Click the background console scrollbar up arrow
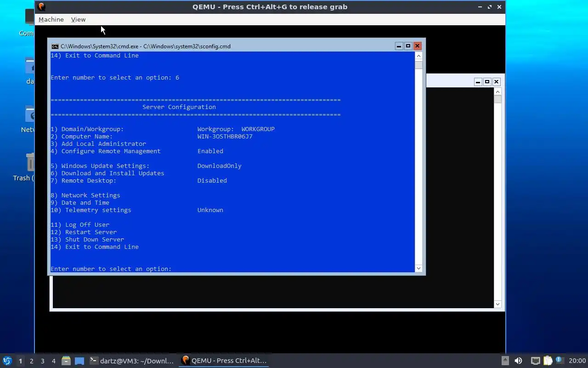This screenshot has height=368, width=588. click(x=498, y=92)
